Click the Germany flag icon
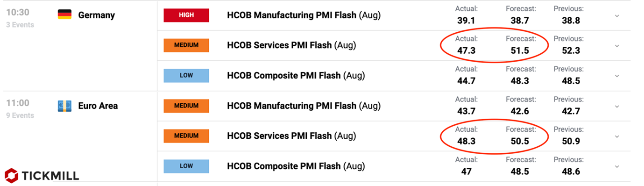The image size is (644, 186). [x=64, y=15]
